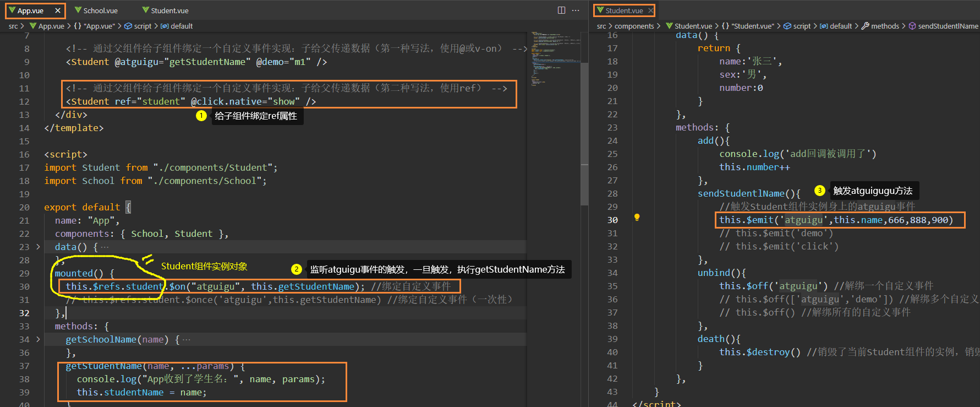
Task: Select line 35 via Student.vue line number
Action: click(612, 286)
